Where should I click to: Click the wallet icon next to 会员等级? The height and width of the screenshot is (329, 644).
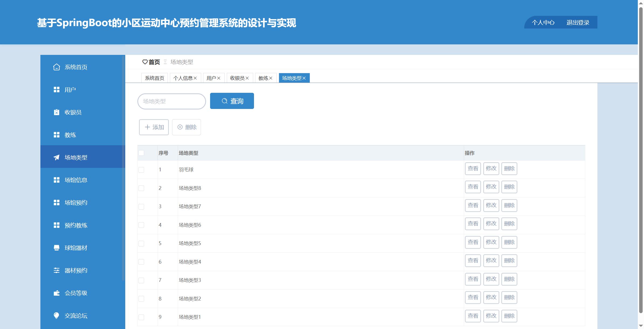(57, 293)
